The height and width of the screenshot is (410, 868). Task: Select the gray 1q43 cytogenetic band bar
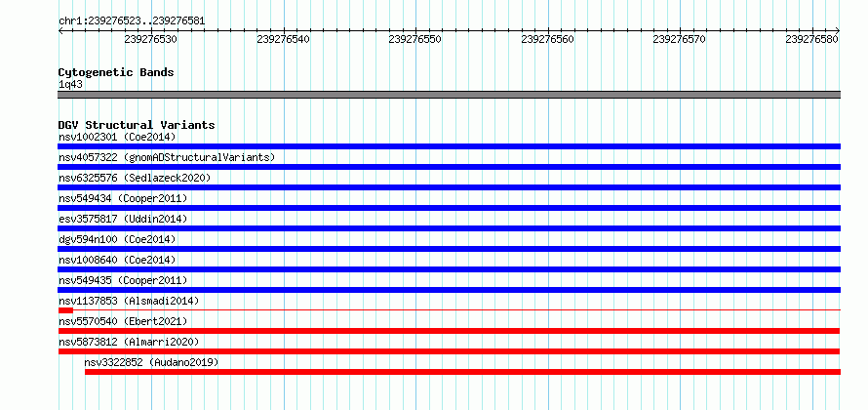tap(449, 95)
